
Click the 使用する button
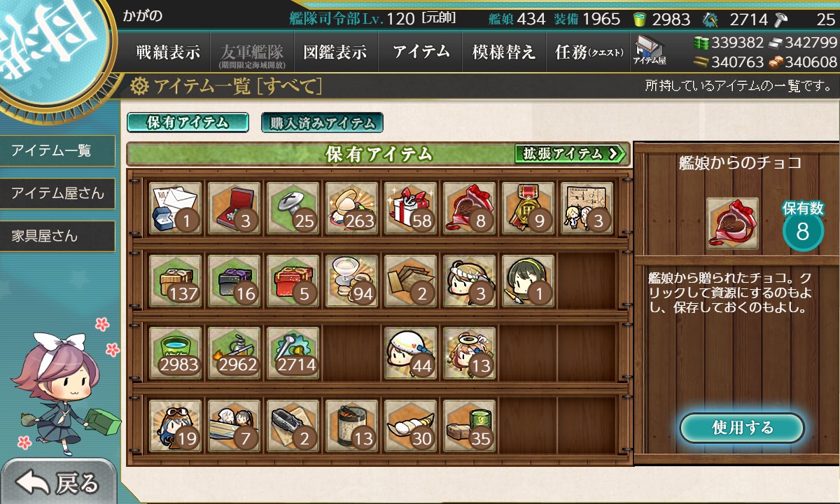coord(742,428)
